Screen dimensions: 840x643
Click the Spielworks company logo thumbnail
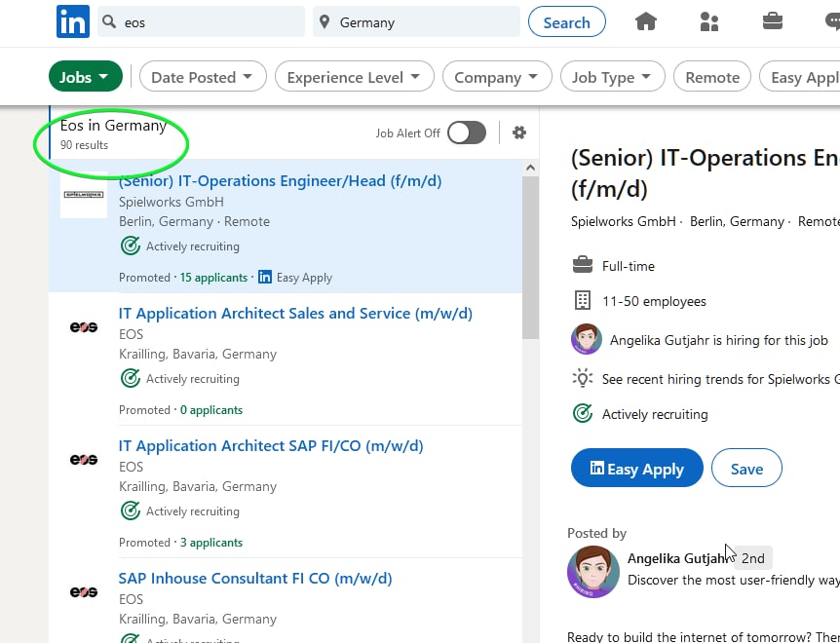[84, 195]
